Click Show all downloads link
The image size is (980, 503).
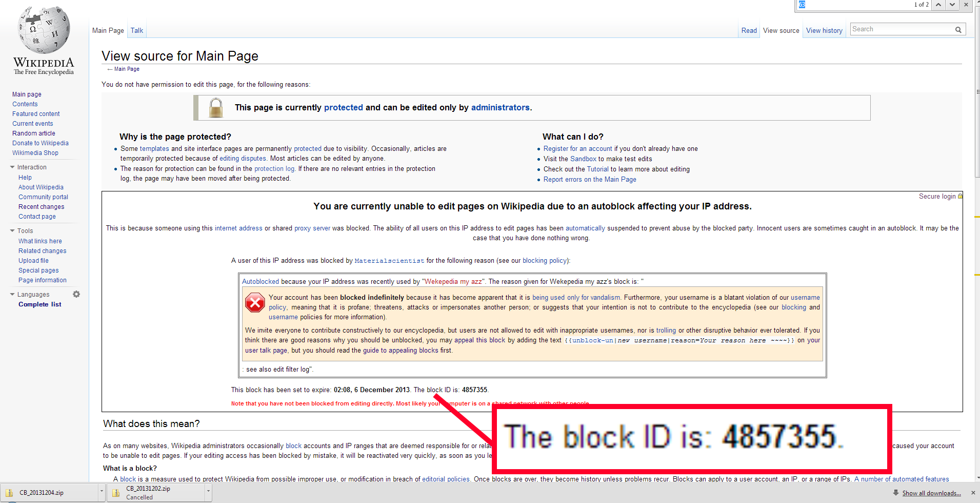[x=931, y=493]
